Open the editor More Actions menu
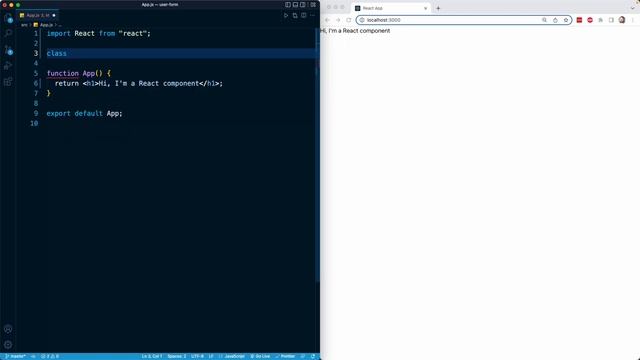Screen dimensions: 640x360 click(x=313, y=15)
